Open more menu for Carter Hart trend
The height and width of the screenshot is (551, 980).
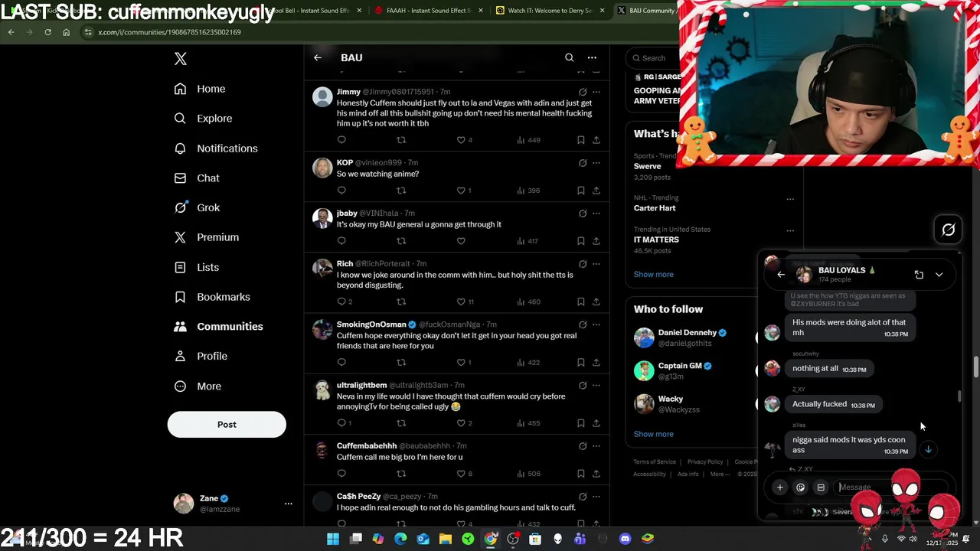tap(790, 199)
